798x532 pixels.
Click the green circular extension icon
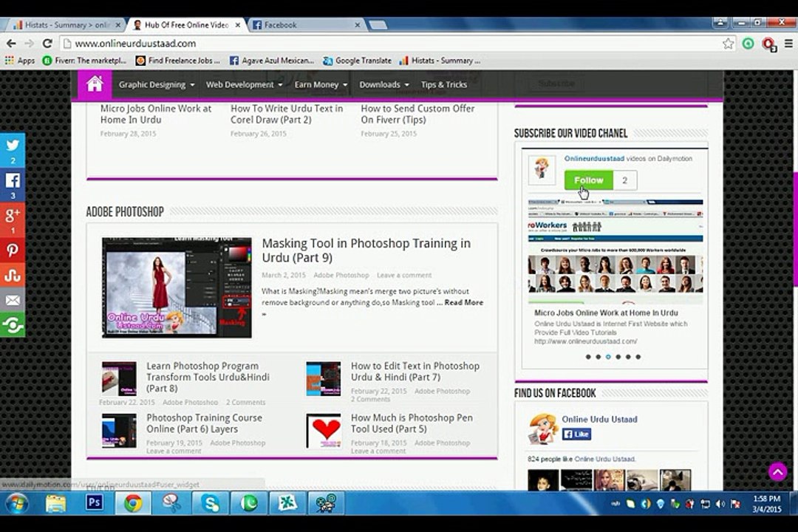coord(748,44)
